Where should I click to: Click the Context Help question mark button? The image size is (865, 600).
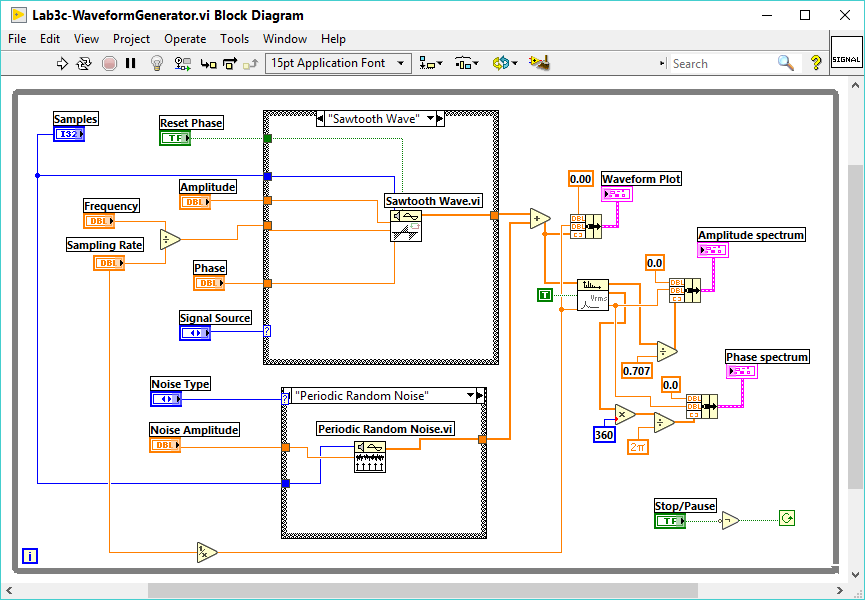(x=816, y=62)
